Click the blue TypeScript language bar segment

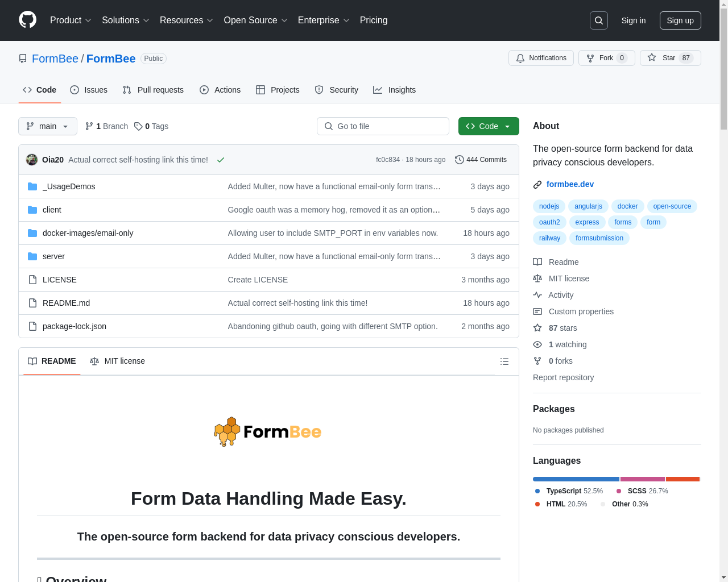click(x=576, y=479)
